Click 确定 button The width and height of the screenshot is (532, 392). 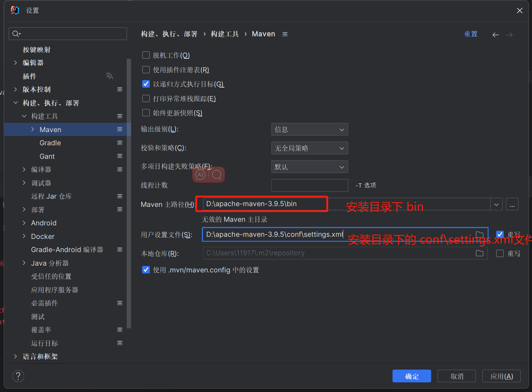tap(412, 376)
